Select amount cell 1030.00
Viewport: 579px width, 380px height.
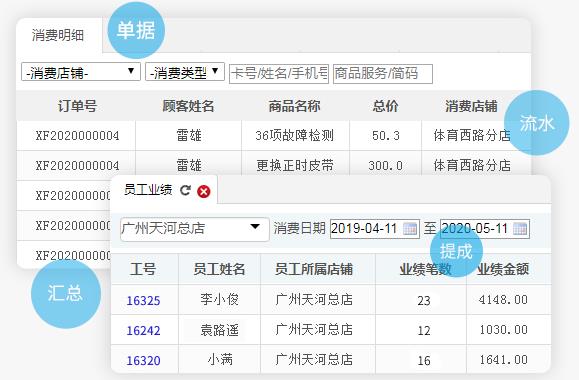coord(503,329)
